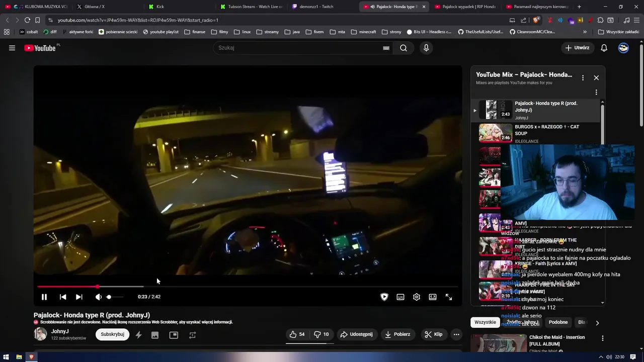This screenshot has width=644, height=362.
Task: Enter fullscreen mode
Action: [449, 297]
